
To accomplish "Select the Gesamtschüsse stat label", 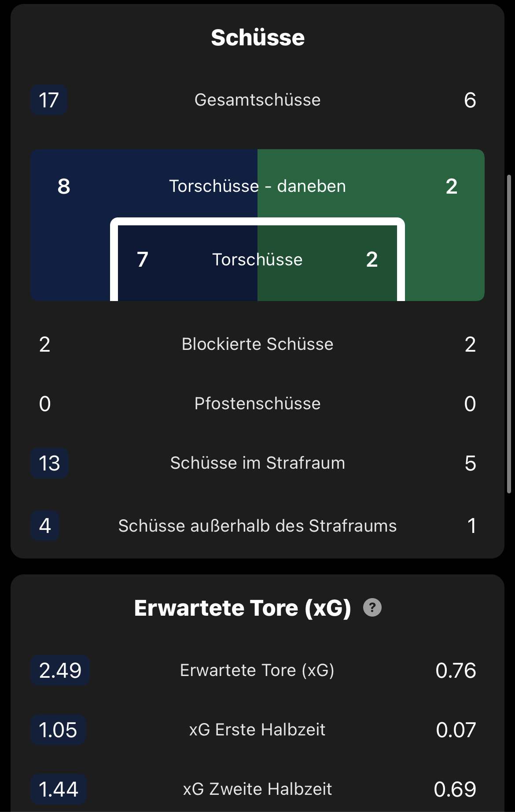I will click(257, 100).
